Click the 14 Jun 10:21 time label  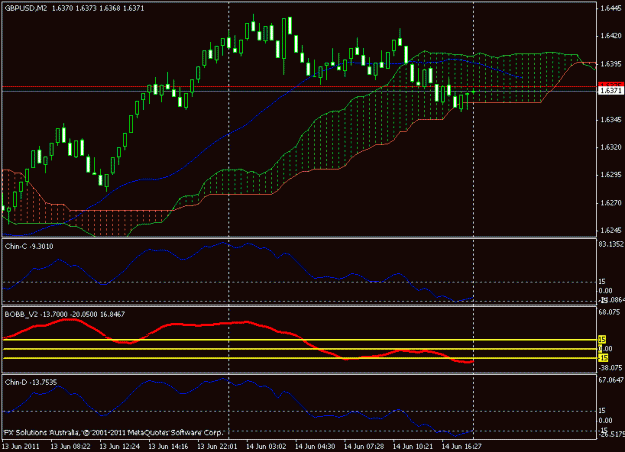tap(413, 446)
